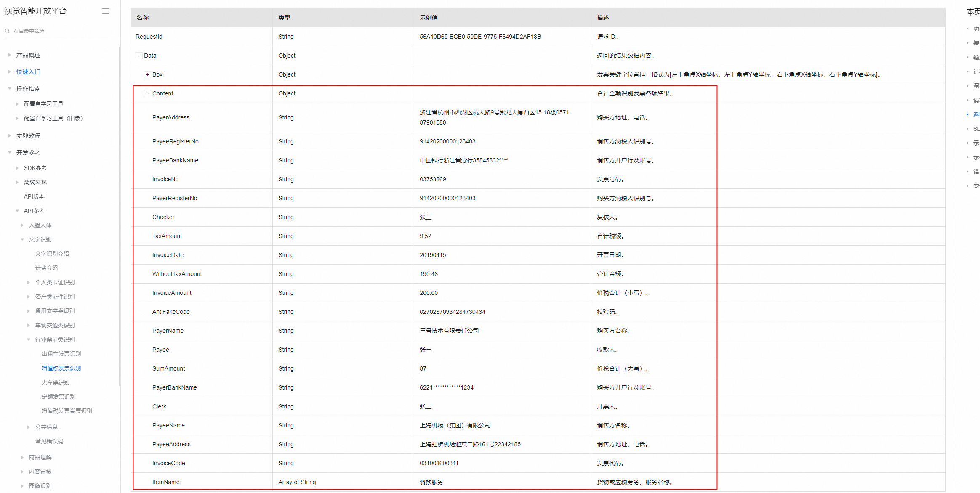Collapse the Content row minus toggle
The height and width of the screenshot is (493, 980).
(x=147, y=94)
